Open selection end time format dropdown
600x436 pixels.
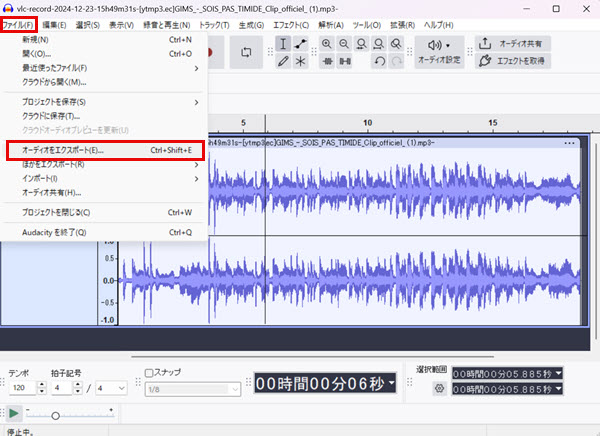click(558, 389)
